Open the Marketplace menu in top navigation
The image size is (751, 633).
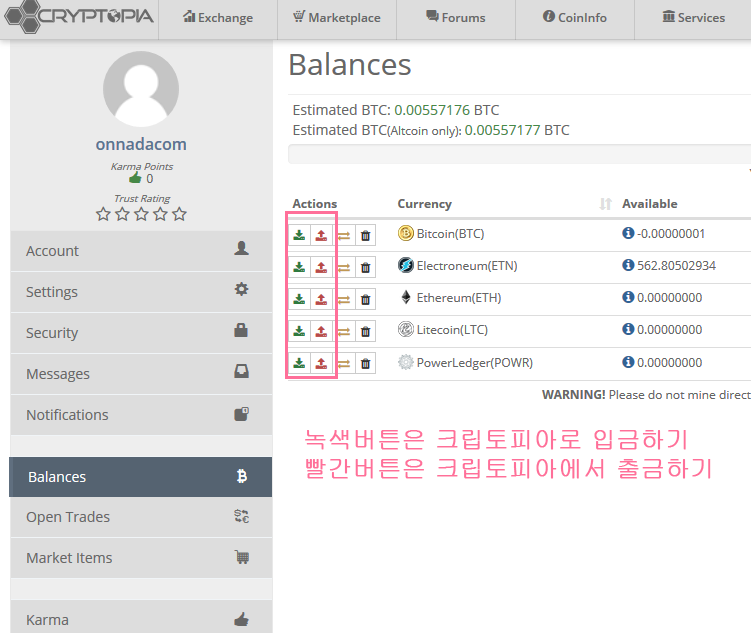tap(336, 18)
